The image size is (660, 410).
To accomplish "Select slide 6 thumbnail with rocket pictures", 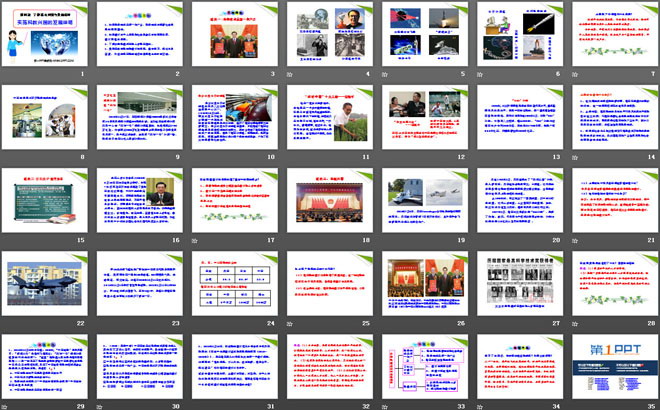I will 520,34.
